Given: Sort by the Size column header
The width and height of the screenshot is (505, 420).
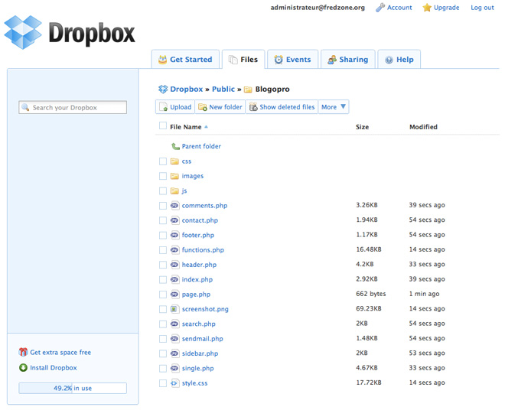Looking at the screenshot, I should (363, 127).
